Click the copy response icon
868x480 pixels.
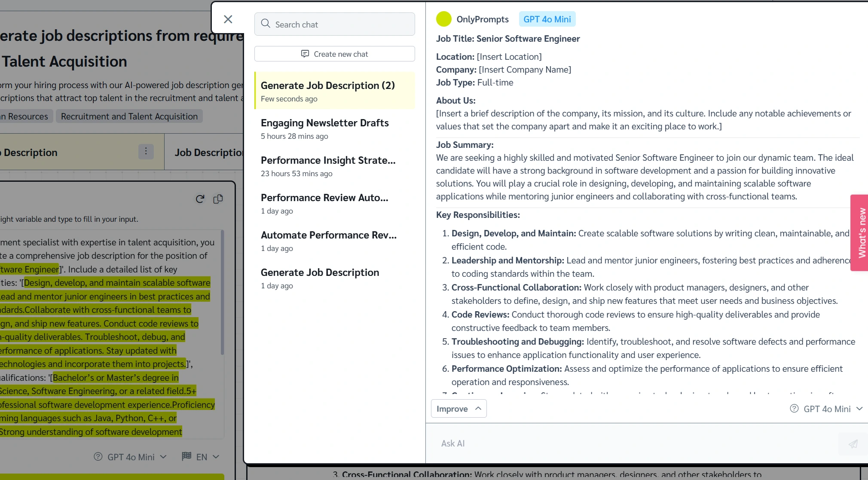point(218,199)
